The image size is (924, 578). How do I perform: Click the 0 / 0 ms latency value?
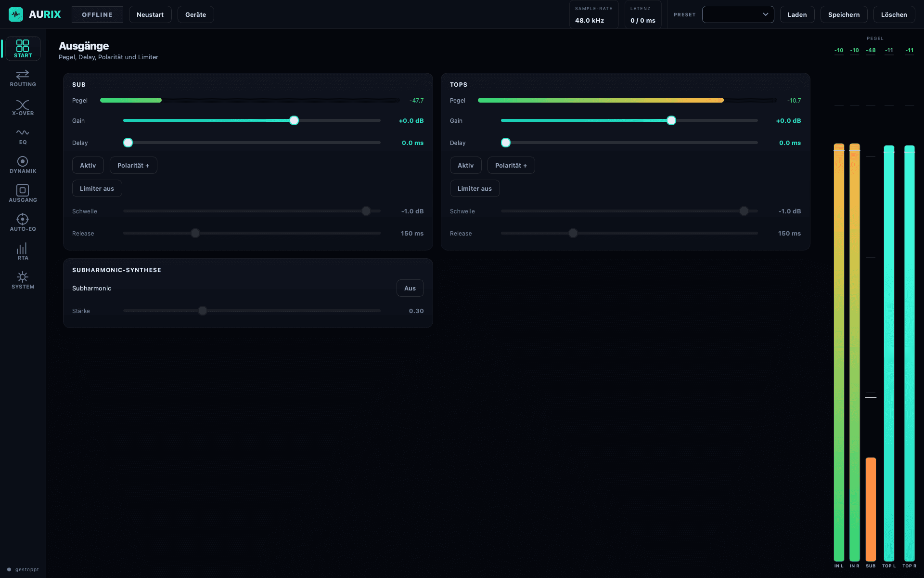tap(643, 20)
